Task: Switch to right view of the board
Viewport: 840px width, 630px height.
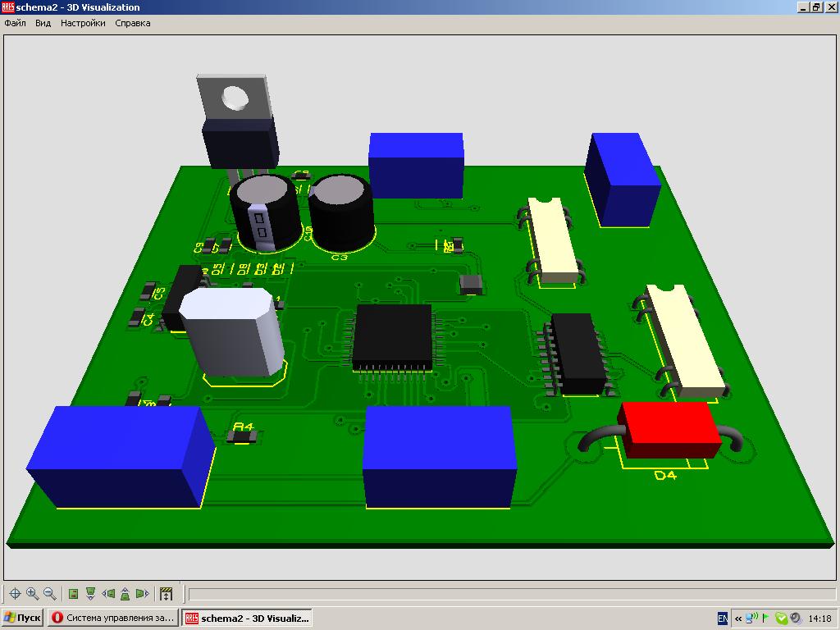Action: pos(142,594)
